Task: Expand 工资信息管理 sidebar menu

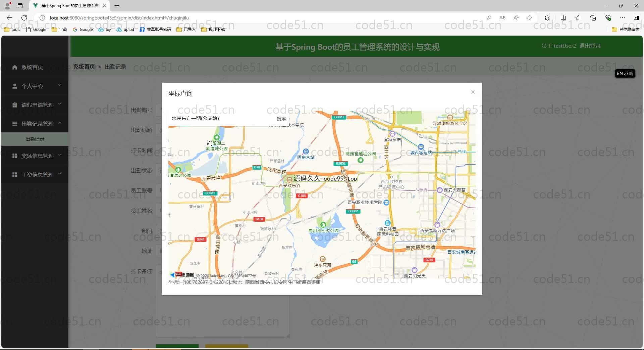Action: click(x=35, y=175)
